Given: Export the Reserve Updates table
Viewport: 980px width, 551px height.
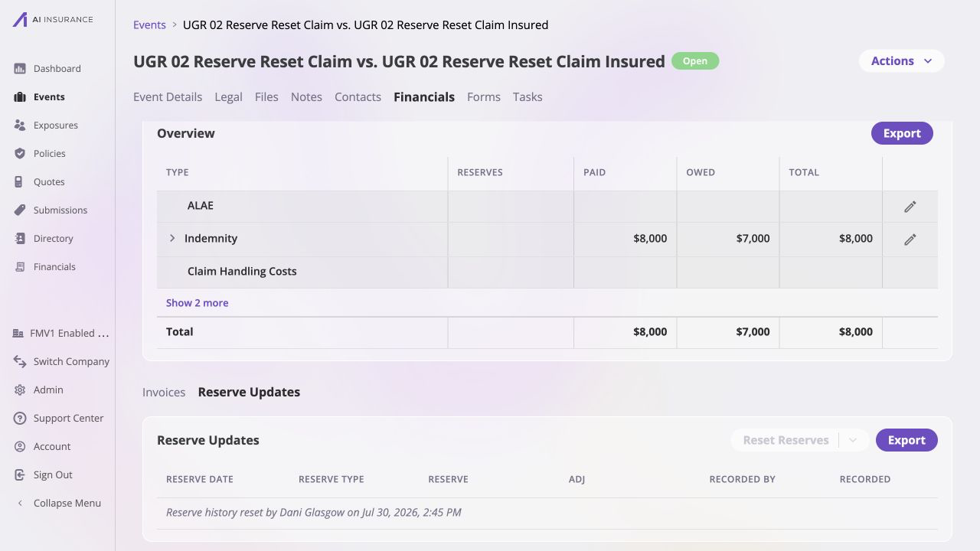Looking at the screenshot, I should [906, 440].
